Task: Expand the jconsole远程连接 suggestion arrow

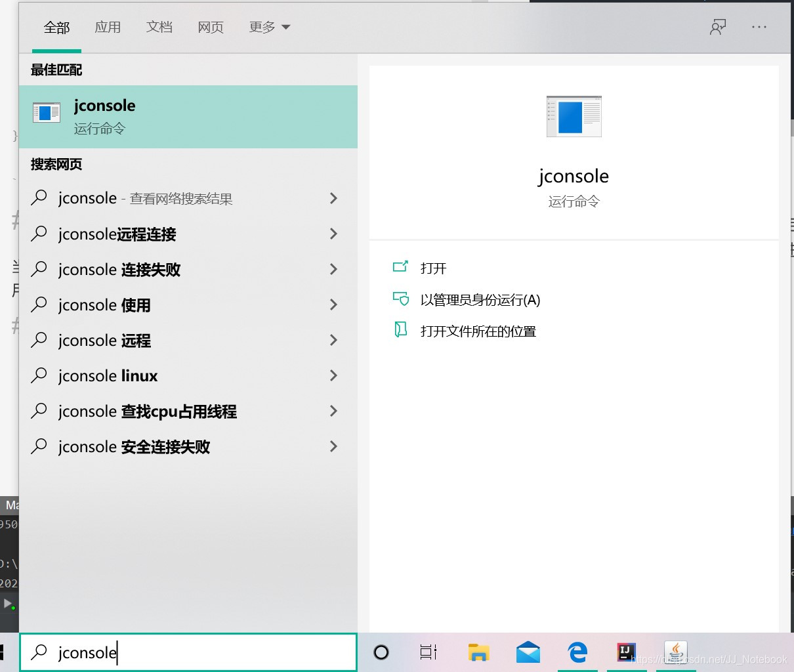Action: (x=333, y=234)
